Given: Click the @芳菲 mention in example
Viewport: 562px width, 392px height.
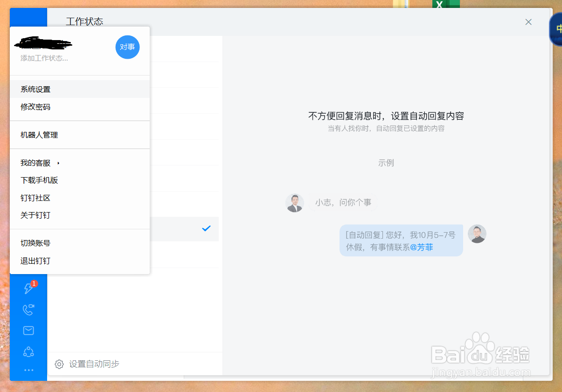Looking at the screenshot, I should (x=422, y=248).
